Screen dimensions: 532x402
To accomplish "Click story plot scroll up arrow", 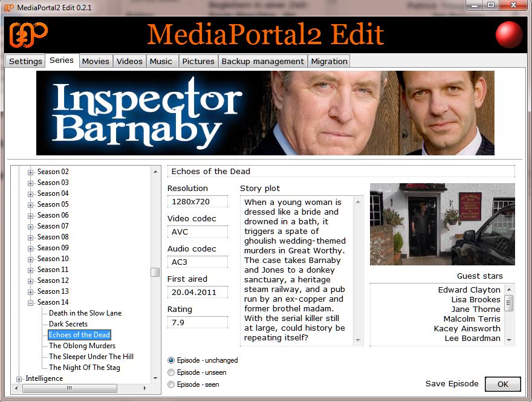I will tap(358, 202).
